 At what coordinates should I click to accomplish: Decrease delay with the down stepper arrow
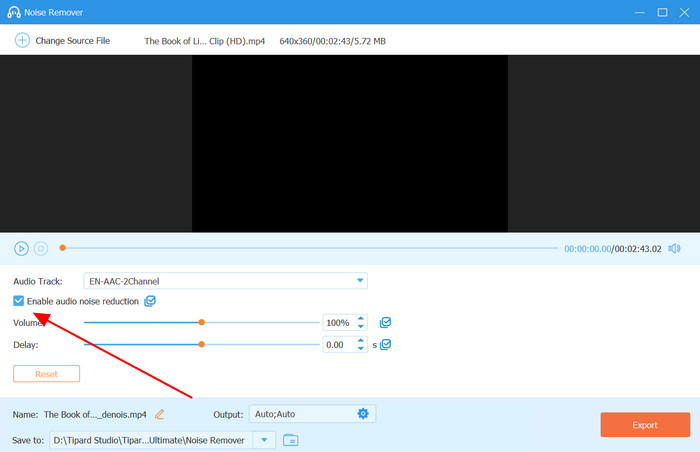(361, 349)
